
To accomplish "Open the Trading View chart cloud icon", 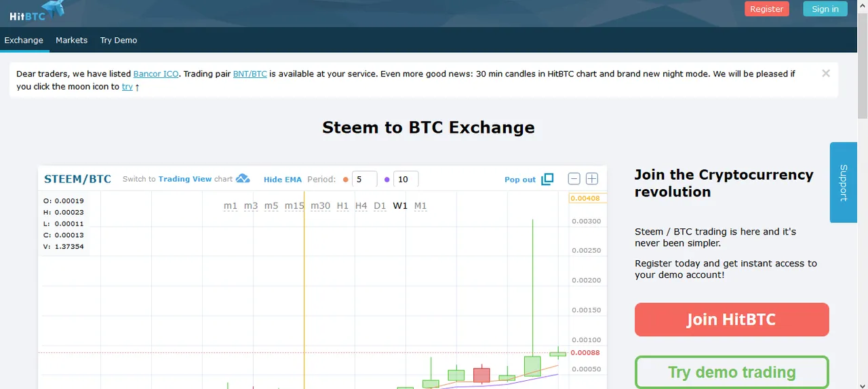I will (x=243, y=179).
